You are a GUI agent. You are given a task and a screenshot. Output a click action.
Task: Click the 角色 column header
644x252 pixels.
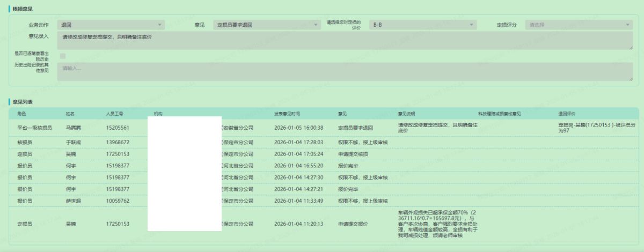(x=21, y=114)
